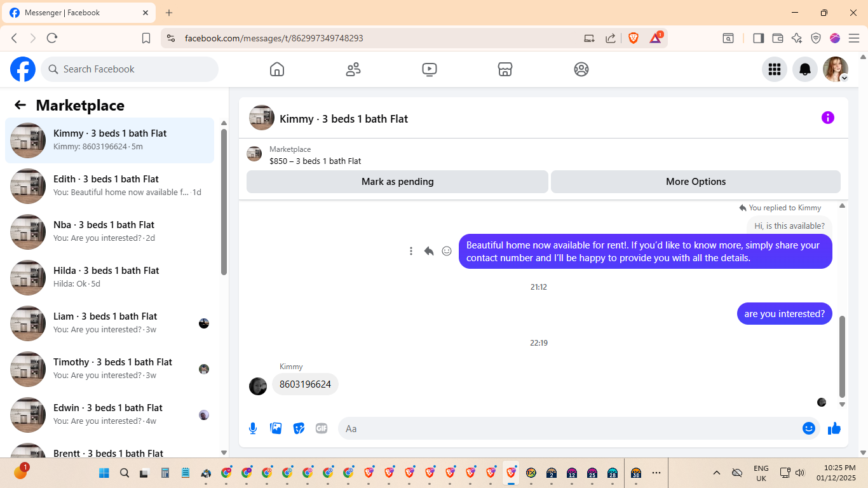Open the Hilda conversation

pyautogui.click(x=109, y=278)
